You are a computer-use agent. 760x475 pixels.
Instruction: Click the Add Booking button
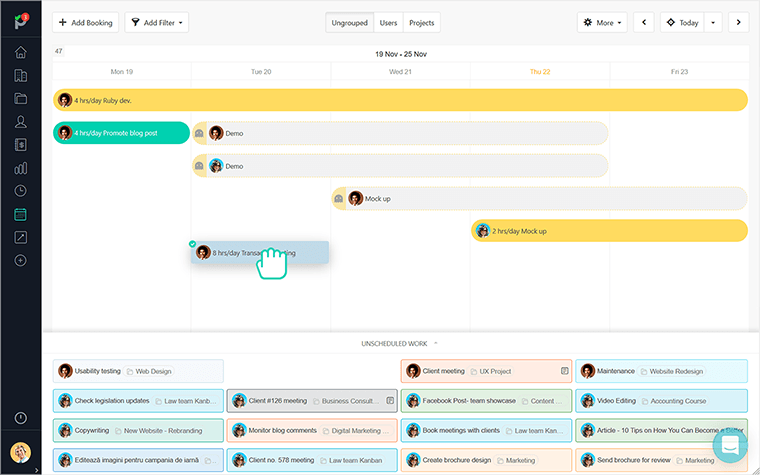coord(86,22)
